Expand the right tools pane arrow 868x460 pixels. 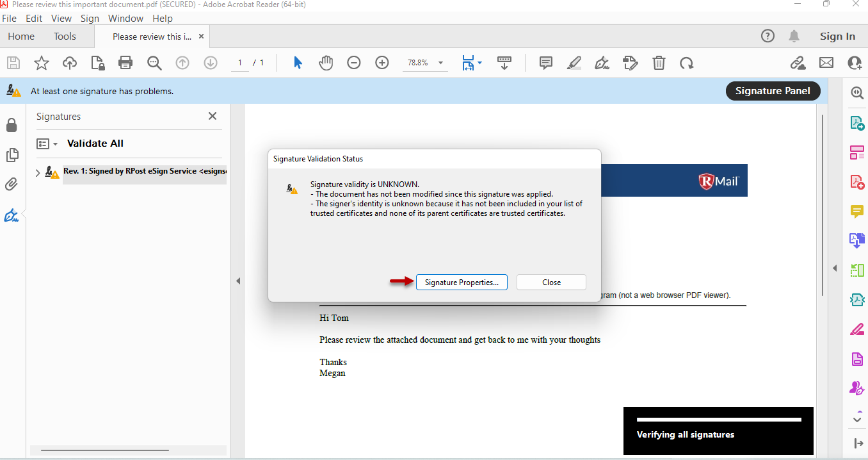(x=834, y=268)
